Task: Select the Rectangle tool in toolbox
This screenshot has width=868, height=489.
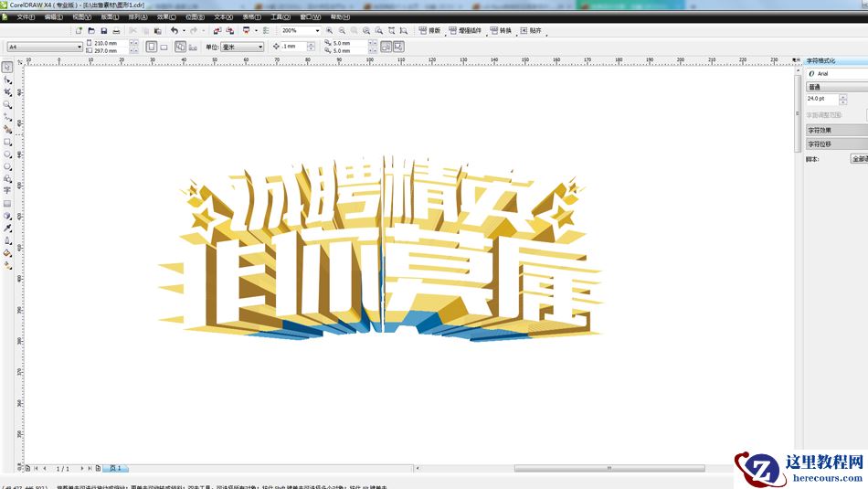Action: 7,142
